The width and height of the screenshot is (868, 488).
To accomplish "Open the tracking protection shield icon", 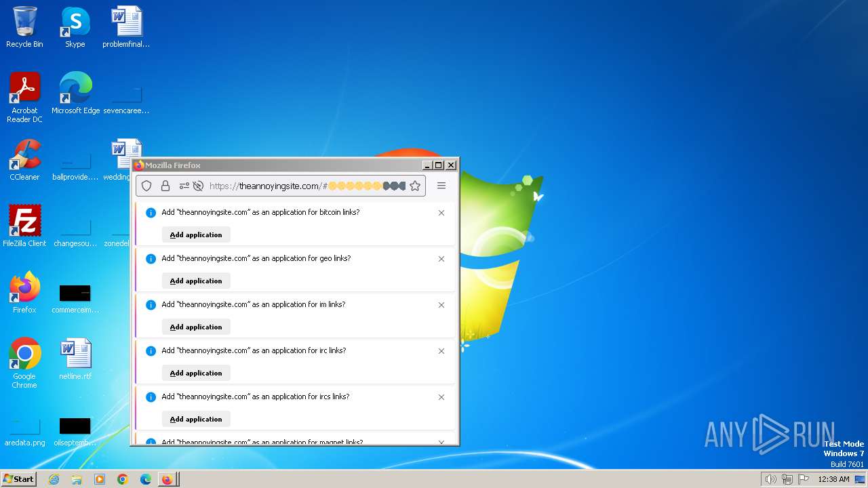I will coord(146,186).
